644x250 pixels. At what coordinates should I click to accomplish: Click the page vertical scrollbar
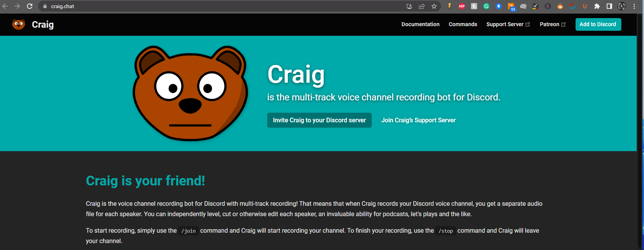640,132
